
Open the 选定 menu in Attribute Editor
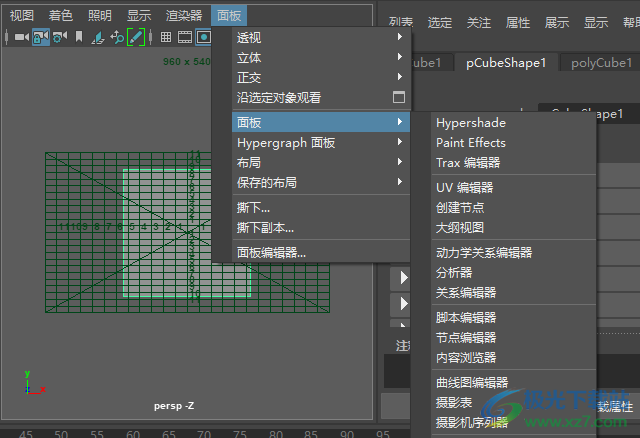point(440,22)
